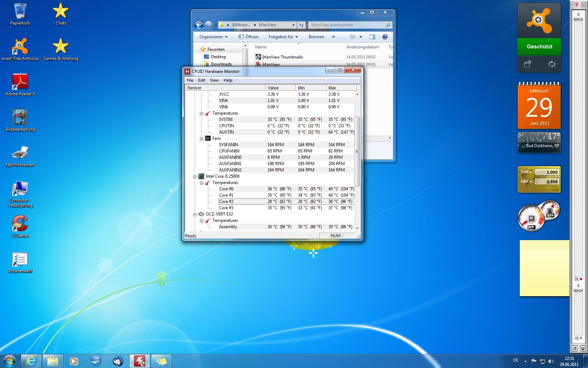Click the IrfanView durchsuchen search field

point(350,25)
